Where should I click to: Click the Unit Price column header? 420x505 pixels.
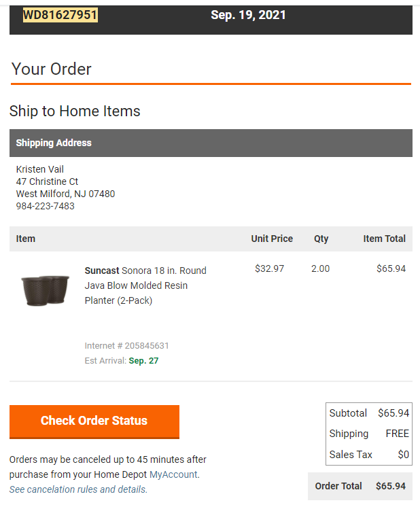click(272, 239)
